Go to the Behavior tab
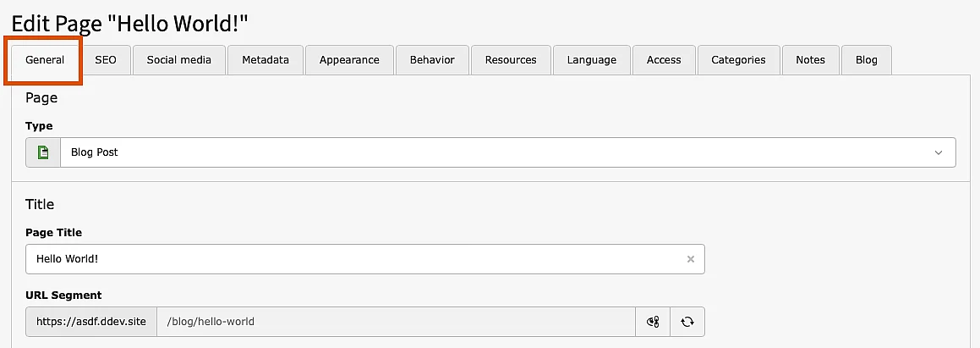This screenshot has width=980, height=348. pos(432,60)
